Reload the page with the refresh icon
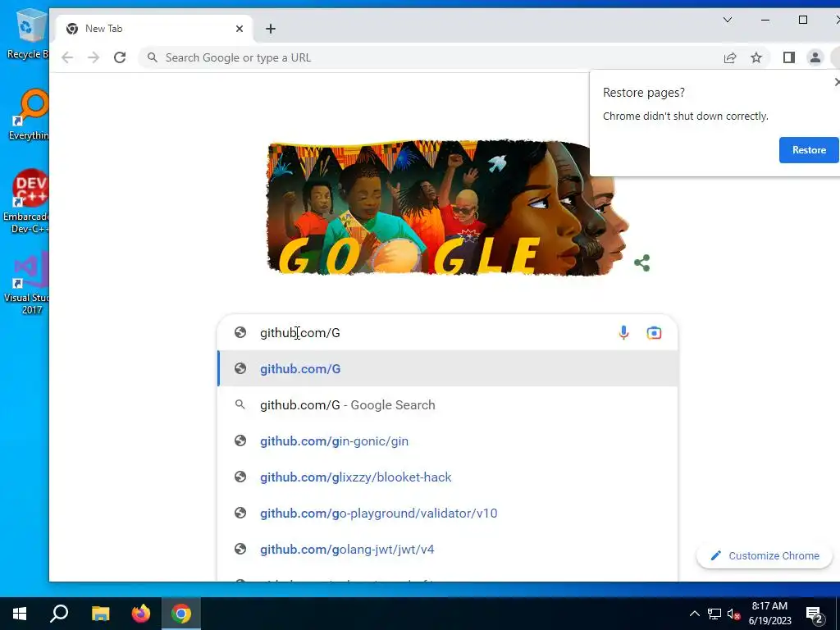Screen dimensions: 840x630 (120, 57)
